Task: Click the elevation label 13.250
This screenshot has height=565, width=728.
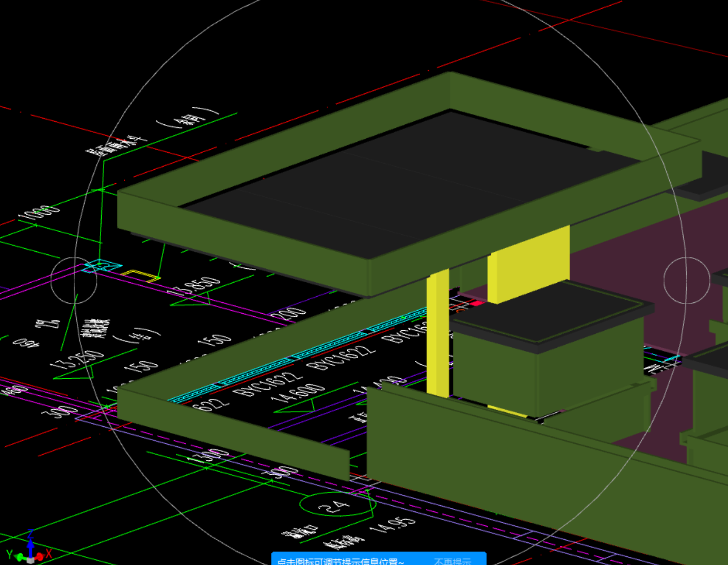Action: (x=77, y=359)
